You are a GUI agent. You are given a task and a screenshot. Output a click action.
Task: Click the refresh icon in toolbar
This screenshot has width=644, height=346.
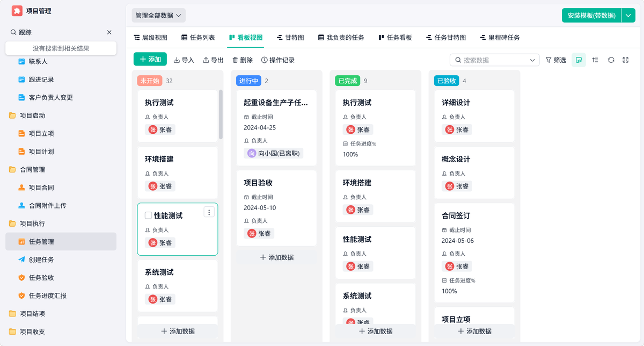[611, 60]
